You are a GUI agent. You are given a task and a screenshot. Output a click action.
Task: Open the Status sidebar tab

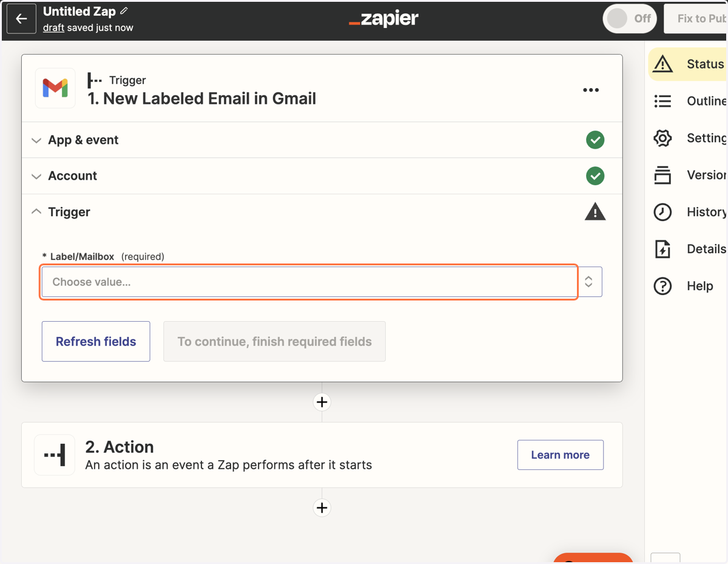[688, 64]
